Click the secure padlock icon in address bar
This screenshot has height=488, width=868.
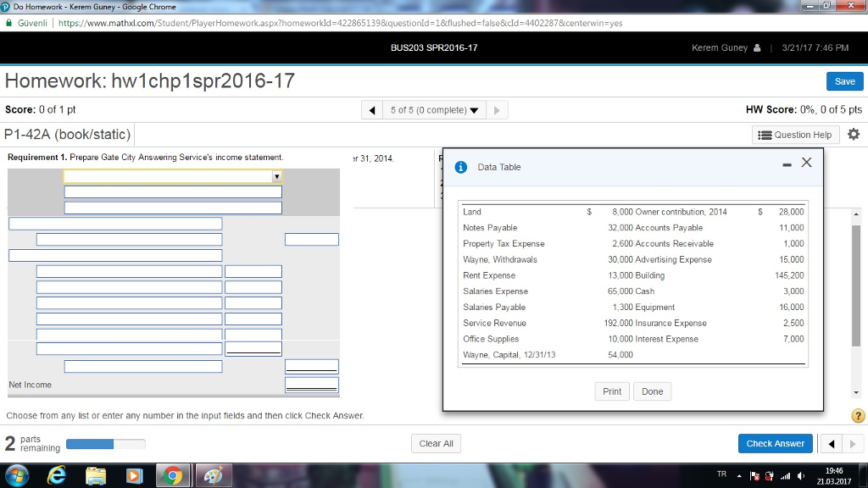8,23
